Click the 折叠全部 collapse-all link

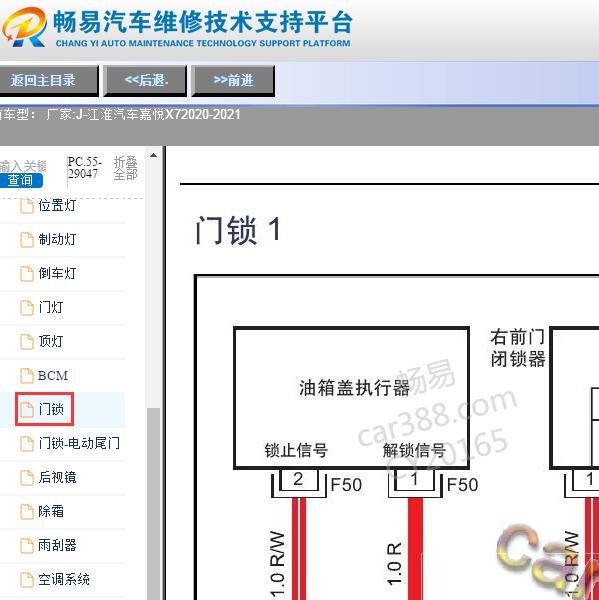coord(125,168)
